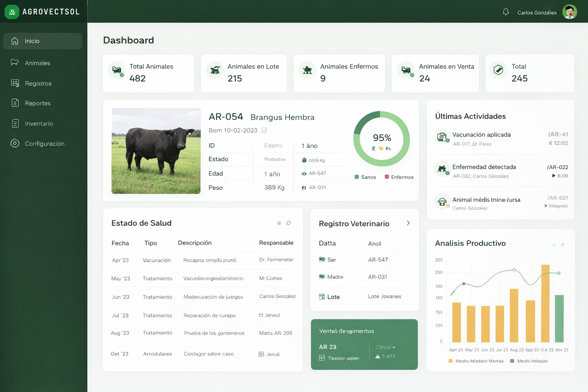Viewport: 588px width, 392px height.
Task: Open the Clevul dropdown
Action: [x=385, y=347]
